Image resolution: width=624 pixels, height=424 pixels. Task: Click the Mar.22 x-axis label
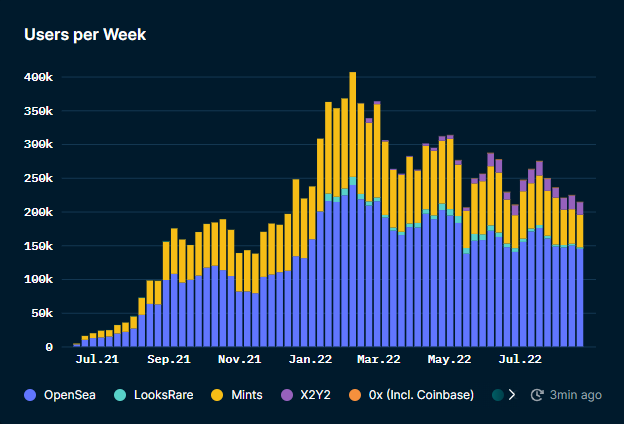[379, 358]
